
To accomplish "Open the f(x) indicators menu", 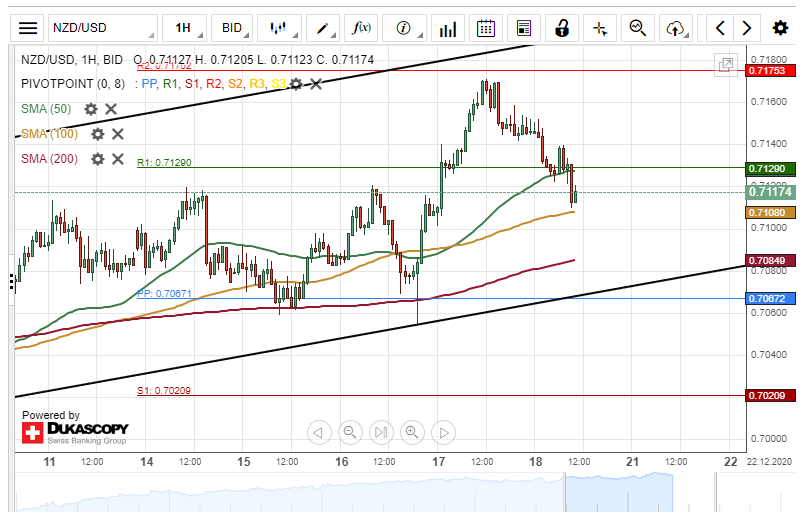I will click(x=362, y=28).
